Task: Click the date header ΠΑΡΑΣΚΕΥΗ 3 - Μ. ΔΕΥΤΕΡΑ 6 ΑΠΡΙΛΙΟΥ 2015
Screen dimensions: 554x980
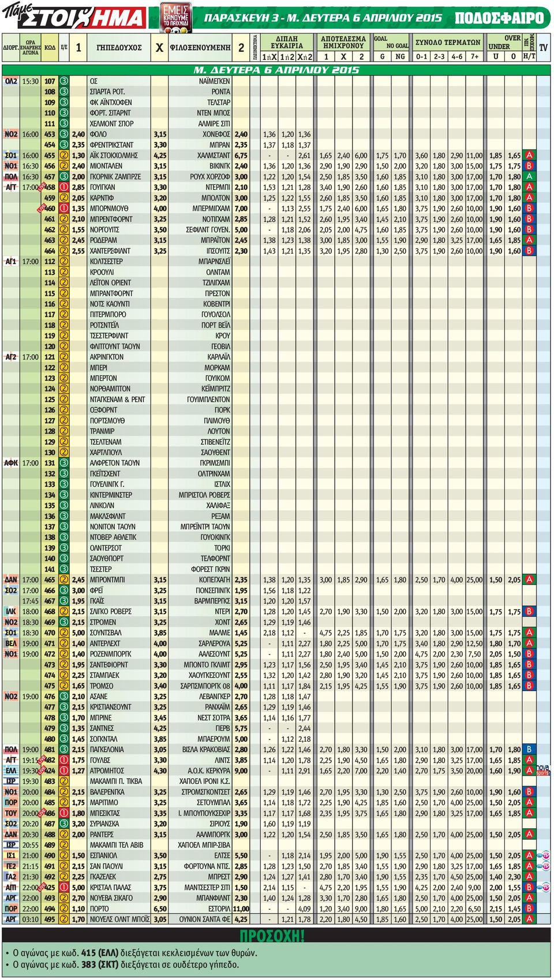Action: point(323,18)
